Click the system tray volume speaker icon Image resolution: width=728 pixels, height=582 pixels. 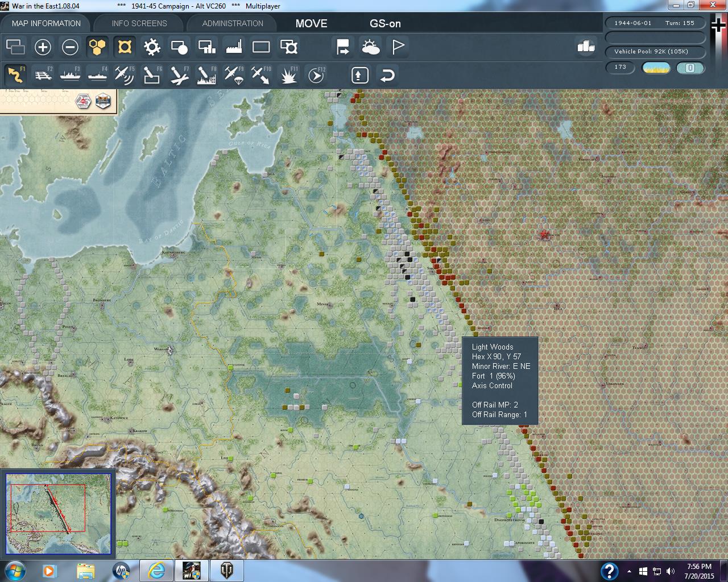pyautogui.click(x=670, y=571)
